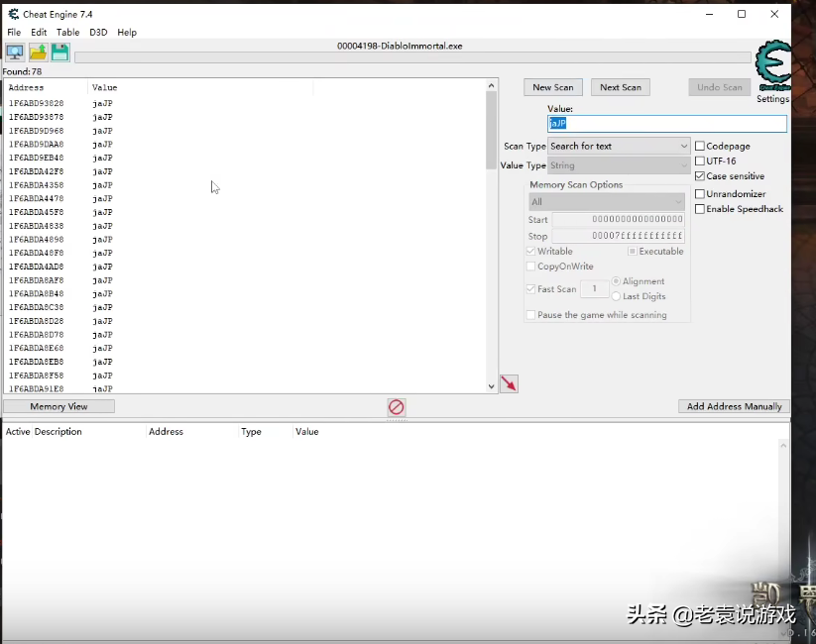Open the D3D menu

[x=98, y=33]
